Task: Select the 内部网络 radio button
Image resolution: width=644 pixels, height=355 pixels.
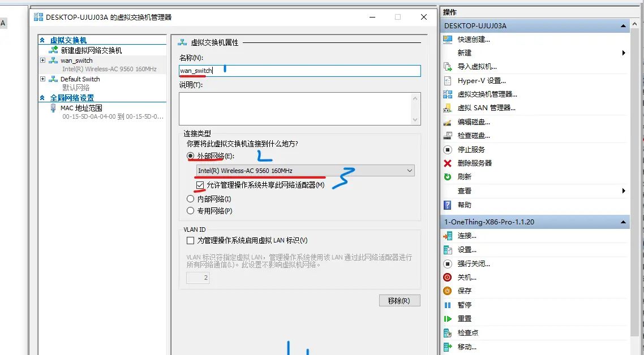Action: coord(190,199)
